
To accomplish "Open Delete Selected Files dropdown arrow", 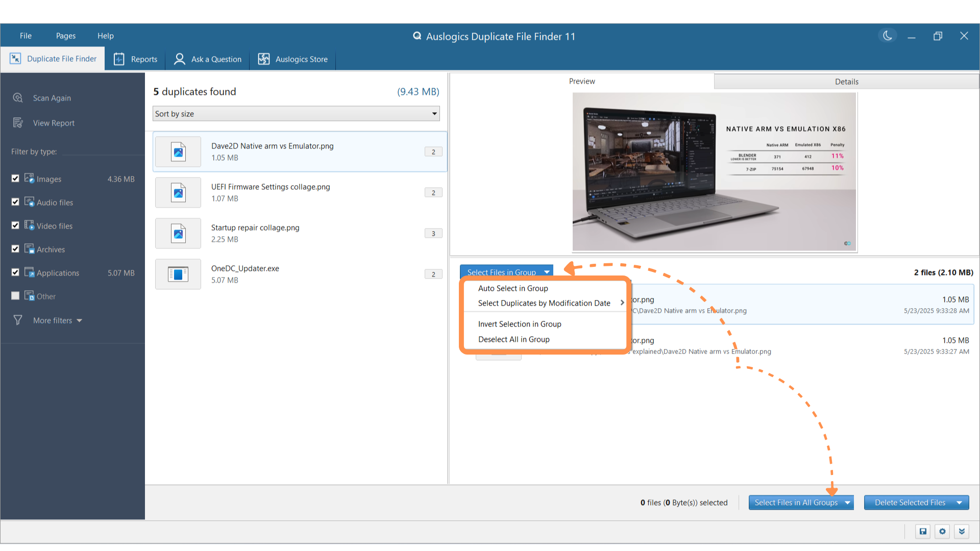I will click(x=960, y=503).
